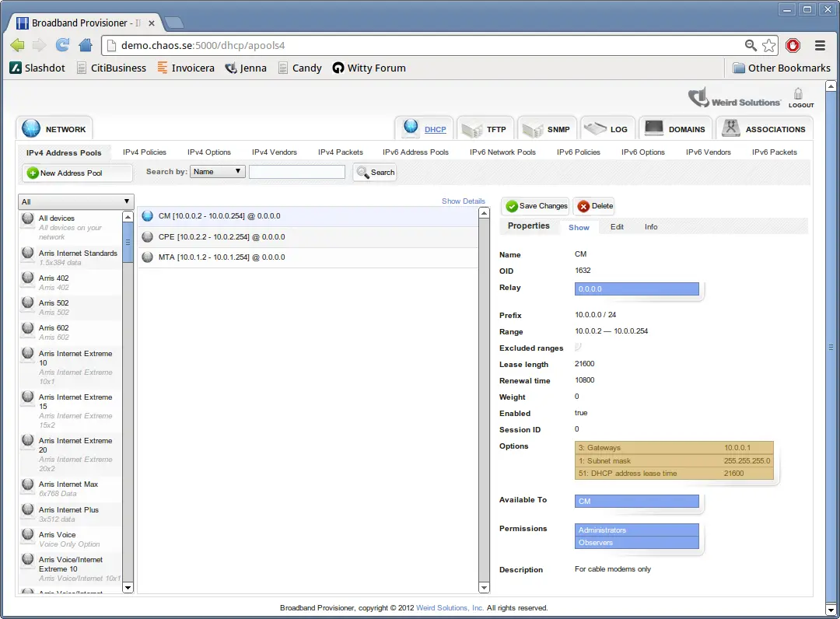Image resolution: width=840 pixels, height=619 pixels.
Task: Switch to the Edit properties tab
Action: point(617,227)
